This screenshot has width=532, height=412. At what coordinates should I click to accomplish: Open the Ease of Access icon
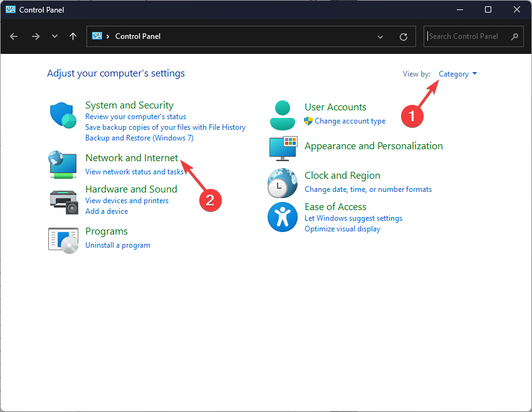[x=283, y=218]
